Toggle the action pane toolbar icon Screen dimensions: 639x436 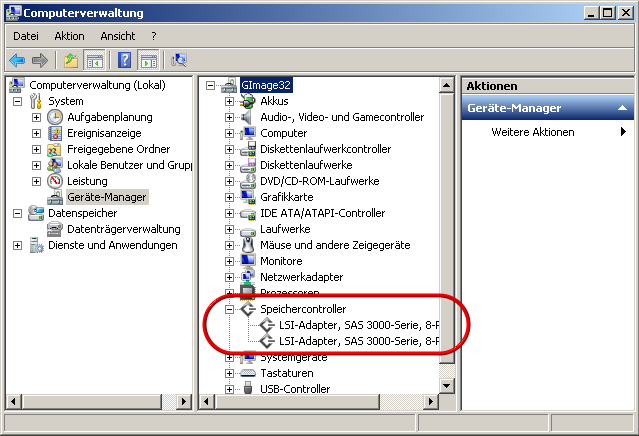(x=149, y=60)
